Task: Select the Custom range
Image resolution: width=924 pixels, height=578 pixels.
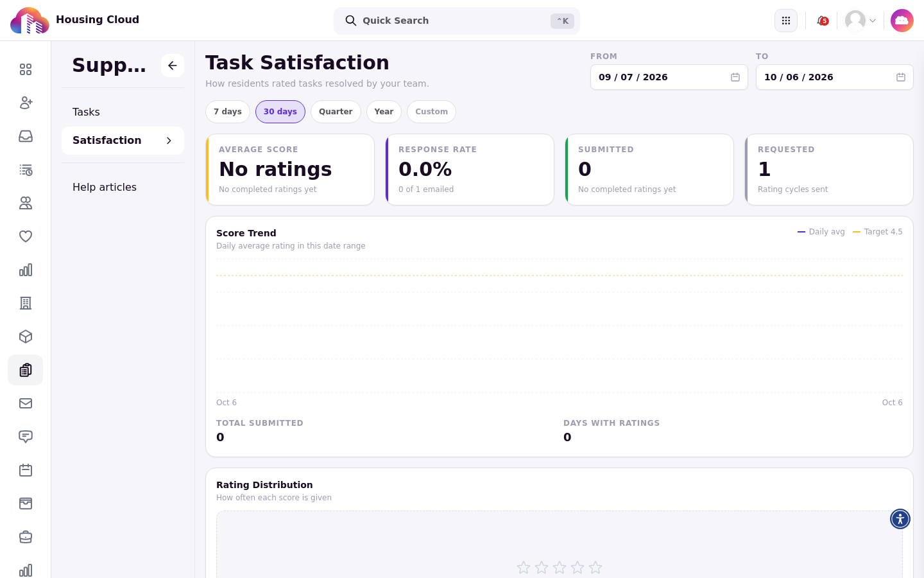Action: click(x=431, y=112)
